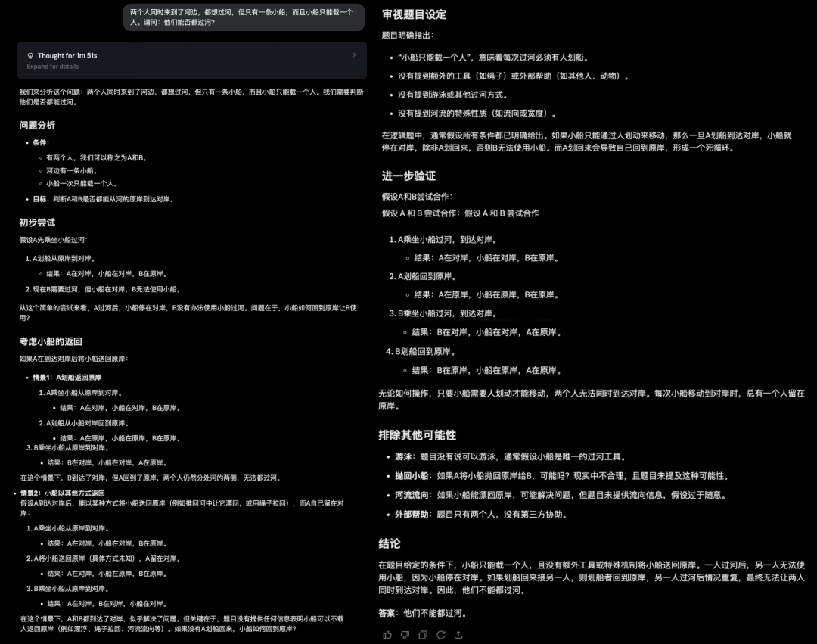Screen dimensions: 817x644
Task: Click the heading "审视题目设定"
Action: pyautogui.click(x=415, y=14)
